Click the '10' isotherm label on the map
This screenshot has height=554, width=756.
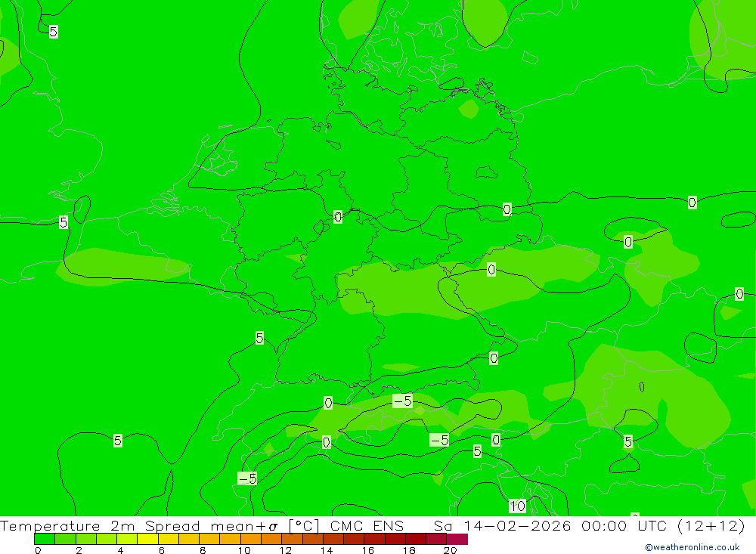coord(517,506)
